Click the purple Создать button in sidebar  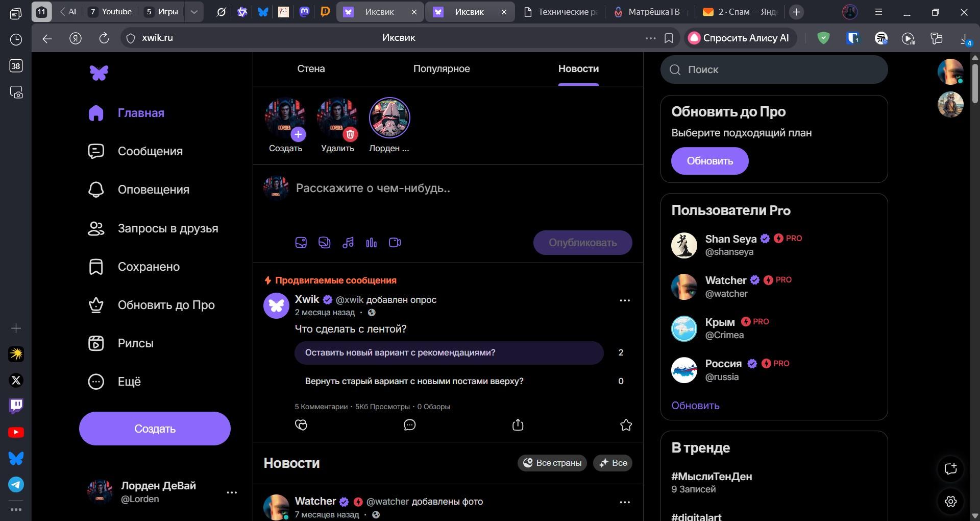(x=155, y=429)
